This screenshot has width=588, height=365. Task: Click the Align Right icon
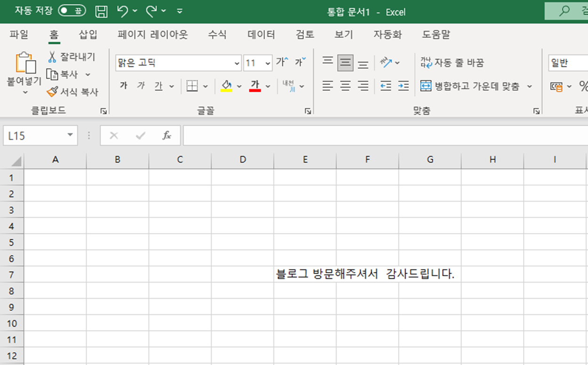pyautogui.click(x=363, y=86)
